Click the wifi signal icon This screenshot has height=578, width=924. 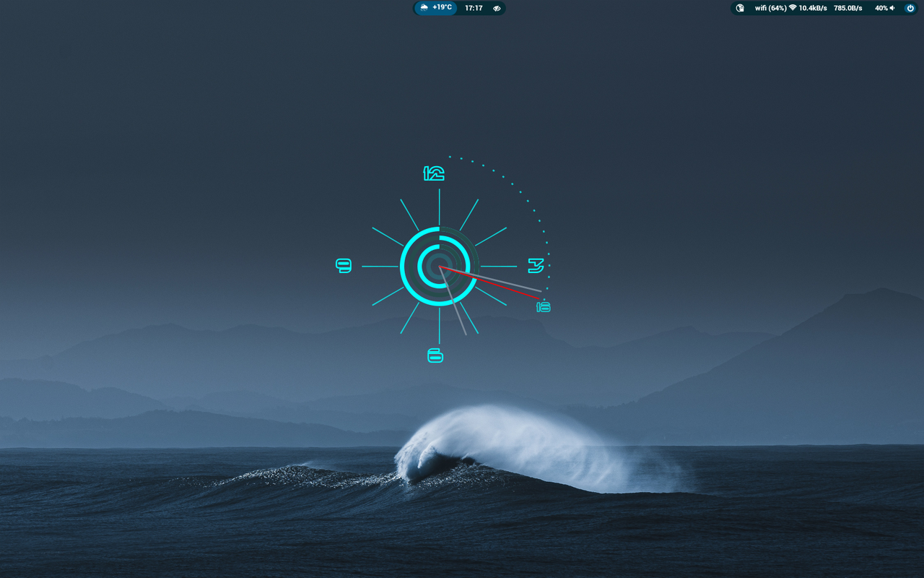click(x=793, y=8)
